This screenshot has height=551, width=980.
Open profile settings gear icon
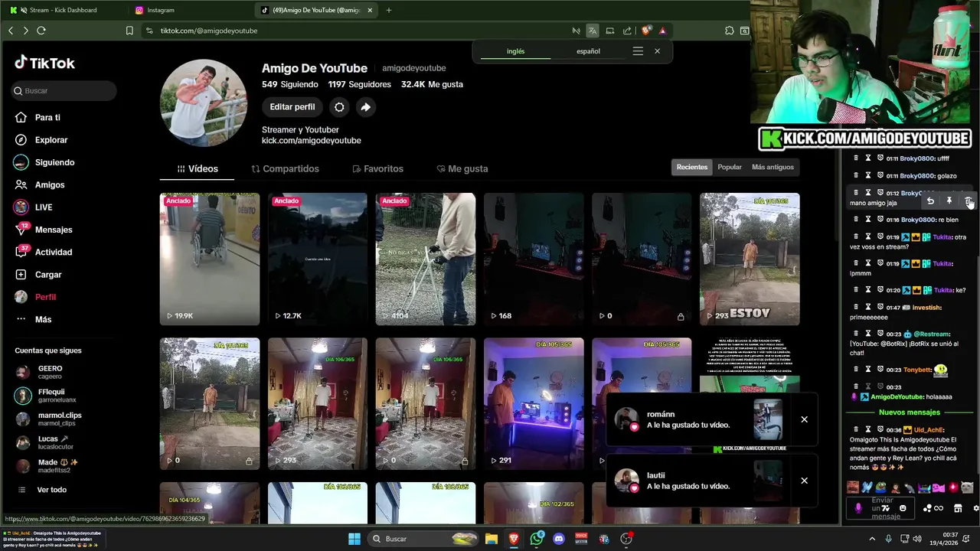coord(339,107)
